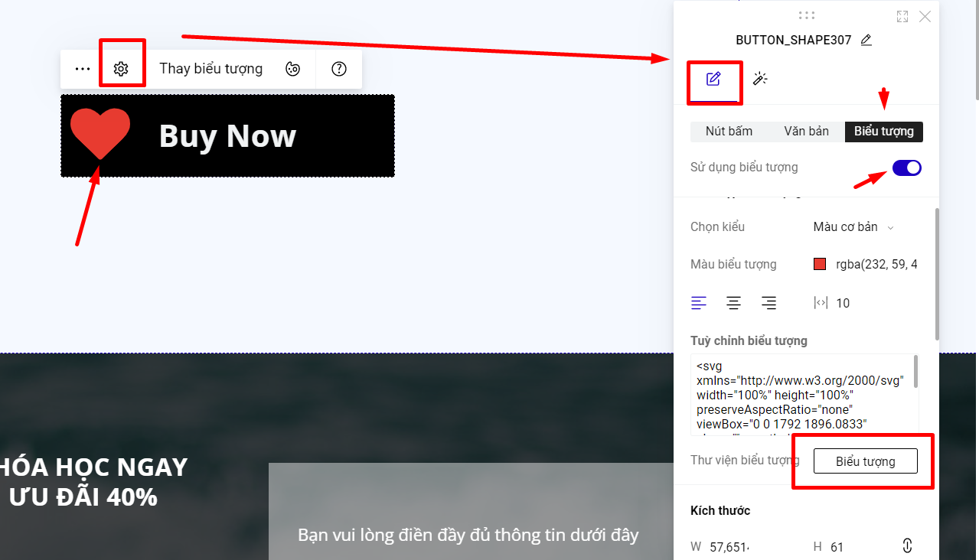
Task: Open the red icon color swatch
Action: pyautogui.click(x=820, y=265)
